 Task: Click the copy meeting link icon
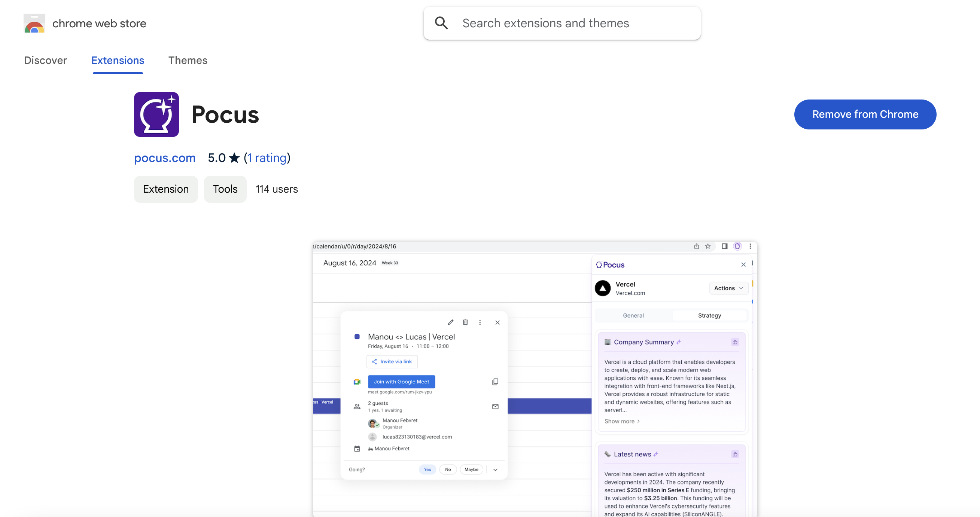pos(495,382)
